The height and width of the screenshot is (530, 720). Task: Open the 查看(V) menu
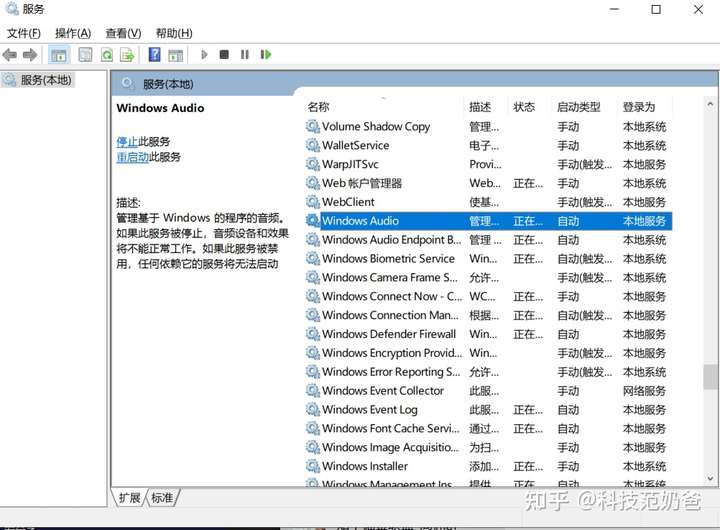[123, 33]
